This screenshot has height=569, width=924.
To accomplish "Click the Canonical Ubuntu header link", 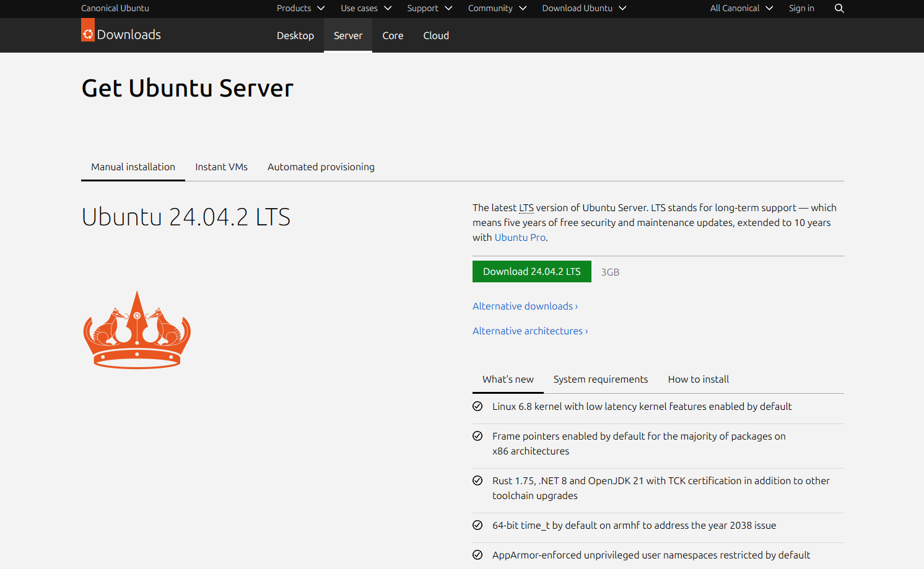I will pyautogui.click(x=115, y=8).
